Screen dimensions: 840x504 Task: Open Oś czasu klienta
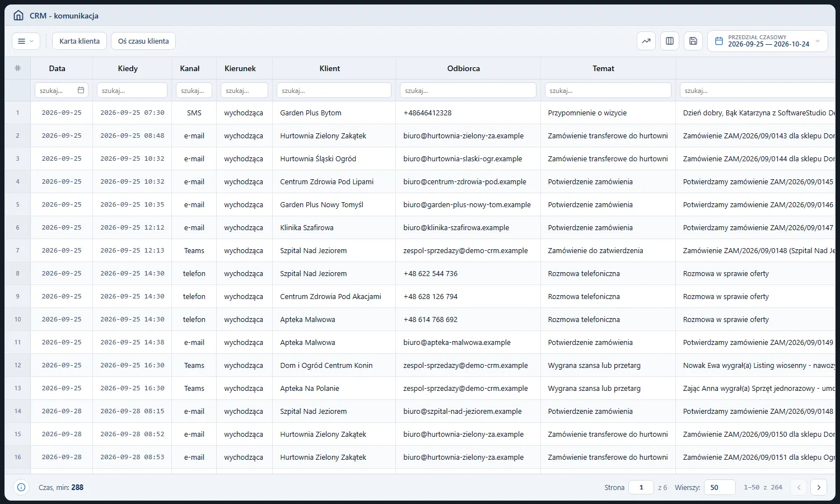[143, 41]
